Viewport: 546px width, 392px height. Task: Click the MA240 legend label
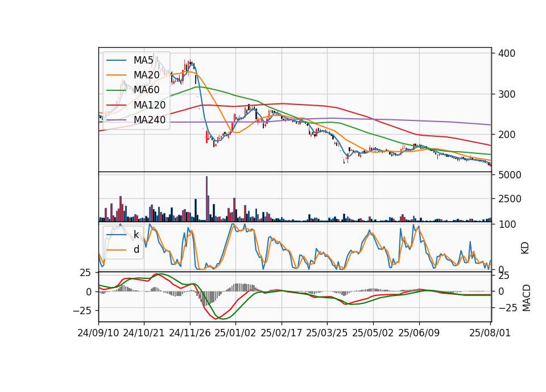coord(150,120)
